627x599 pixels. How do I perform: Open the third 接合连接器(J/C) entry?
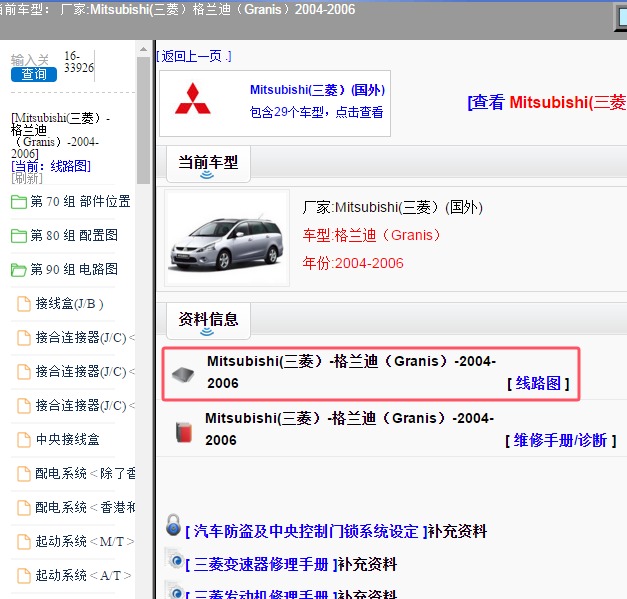coord(85,406)
